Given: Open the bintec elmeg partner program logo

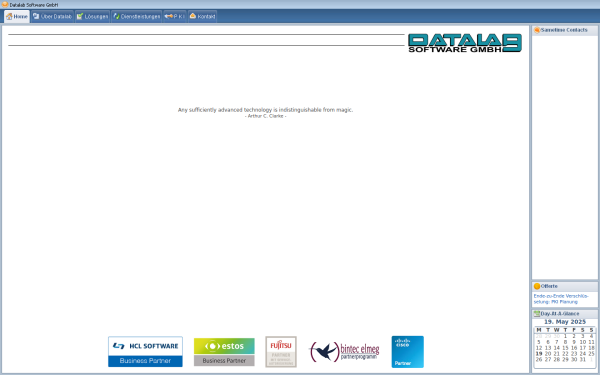Looking at the screenshot, I should click(344, 352).
